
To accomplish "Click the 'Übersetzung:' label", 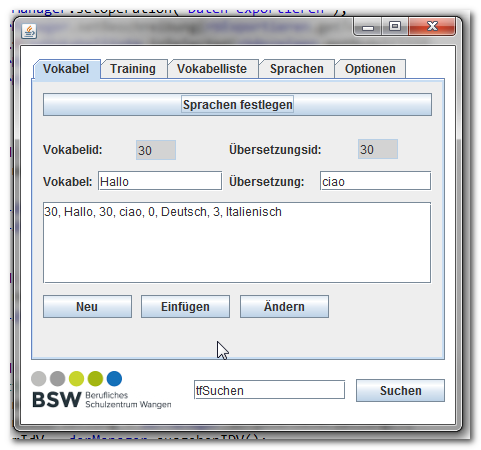I will [x=267, y=182].
